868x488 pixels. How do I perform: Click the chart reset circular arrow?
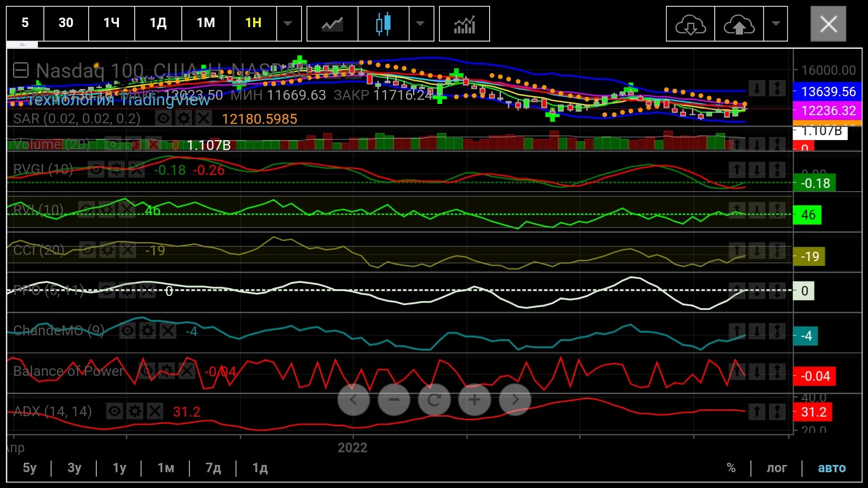(434, 400)
